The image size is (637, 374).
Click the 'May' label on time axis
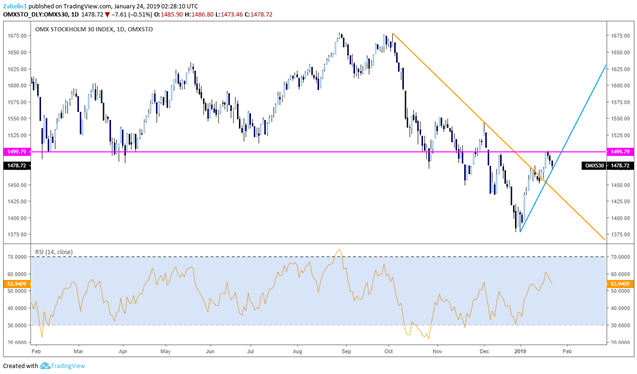pyautogui.click(x=165, y=351)
